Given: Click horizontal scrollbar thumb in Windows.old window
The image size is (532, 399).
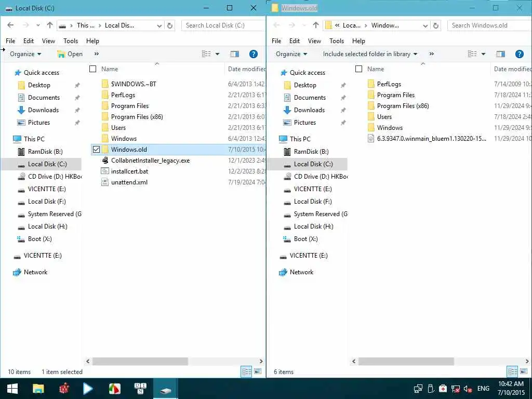Looking at the screenshot, I should pyautogui.click(x=406, y=362).
